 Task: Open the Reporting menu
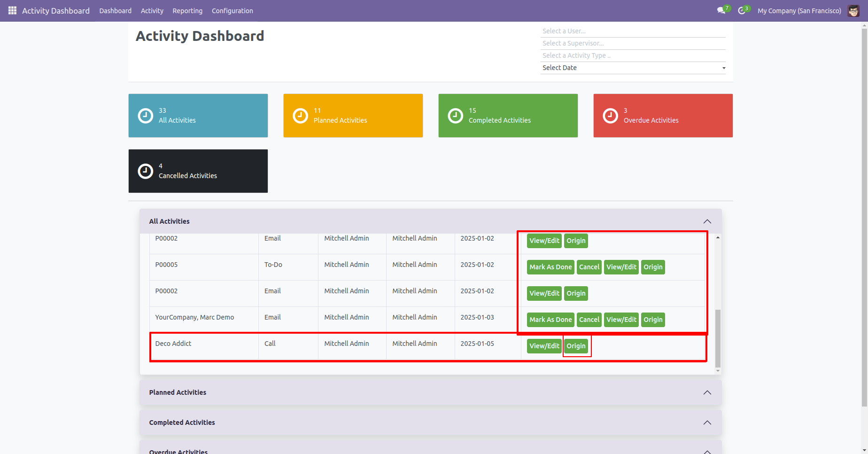tap(187, 10)
